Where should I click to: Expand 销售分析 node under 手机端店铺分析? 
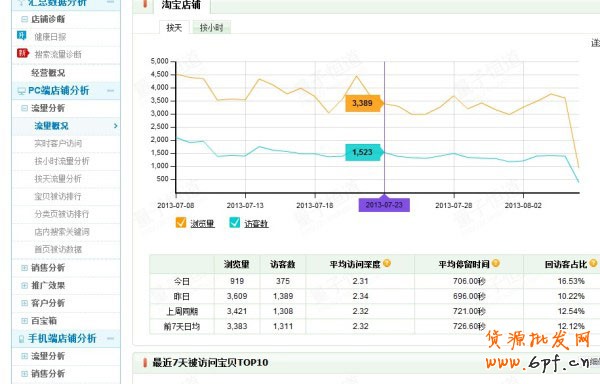pyautogui.click(x=24, y=374)
